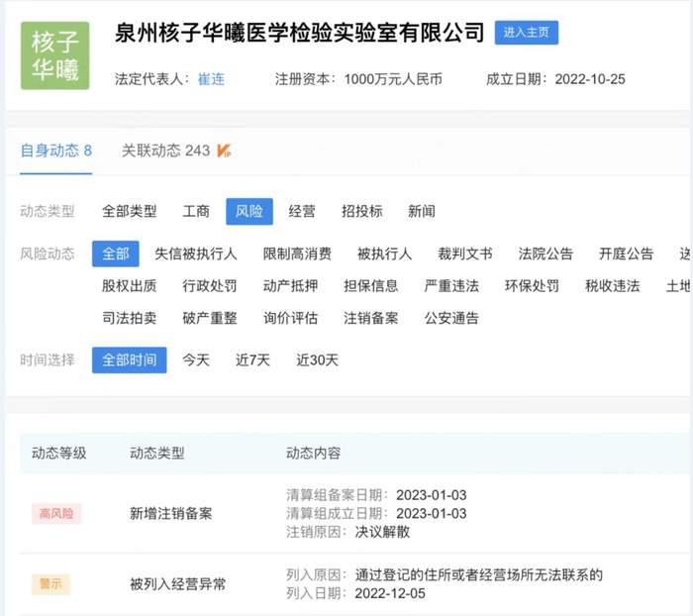This screenshot has width=693, height=616.
Task: Click 注销原因 决议解散 text
Action: [348, 532]
